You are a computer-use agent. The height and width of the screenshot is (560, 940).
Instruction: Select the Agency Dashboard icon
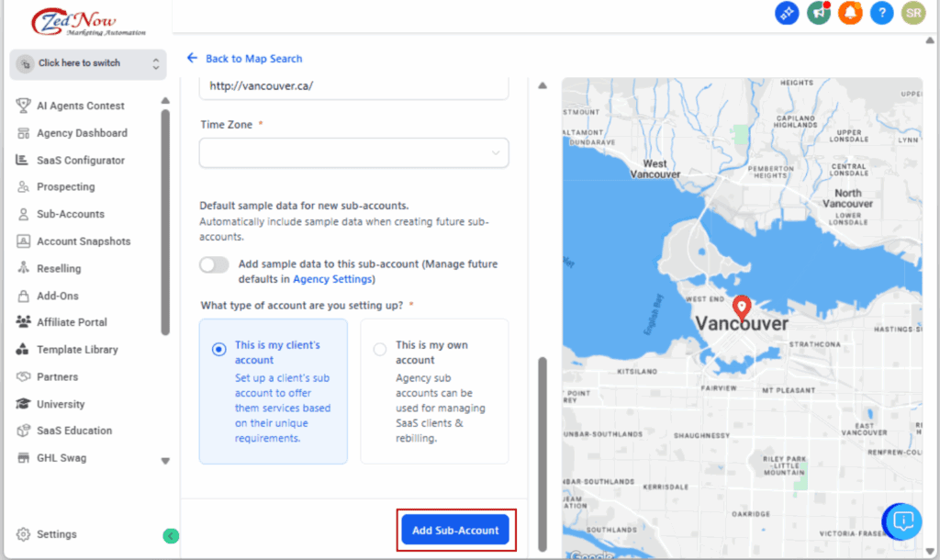23,133
